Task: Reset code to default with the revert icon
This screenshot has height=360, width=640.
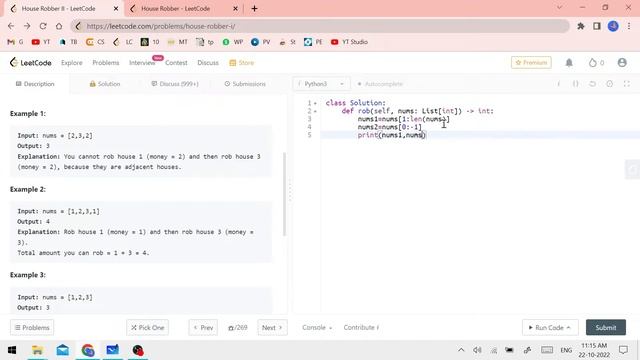Action: (592, 84)
